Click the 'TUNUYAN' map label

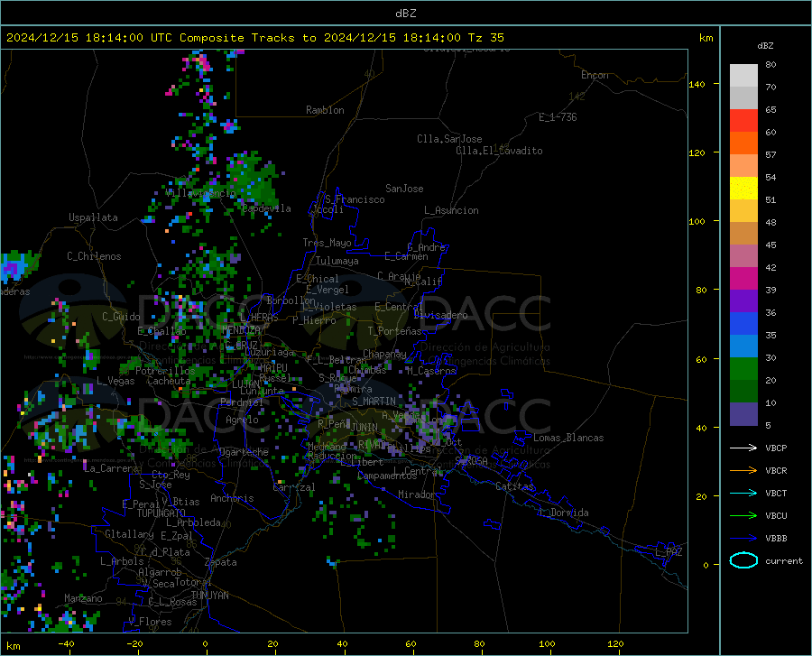(x=209, y=596)
